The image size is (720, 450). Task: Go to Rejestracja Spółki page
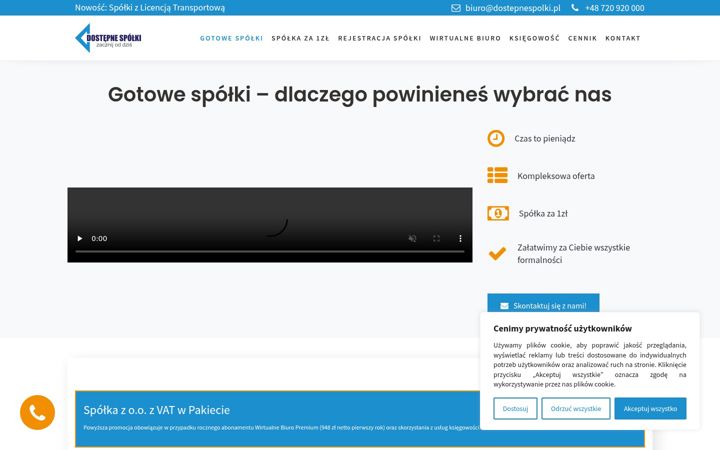(x=379, y=39)
